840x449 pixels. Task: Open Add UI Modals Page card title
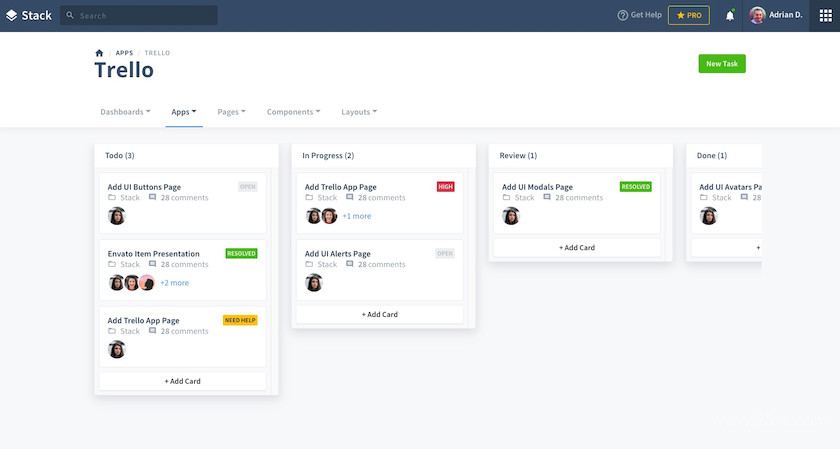pyautogui.click(x=537, y=187)
